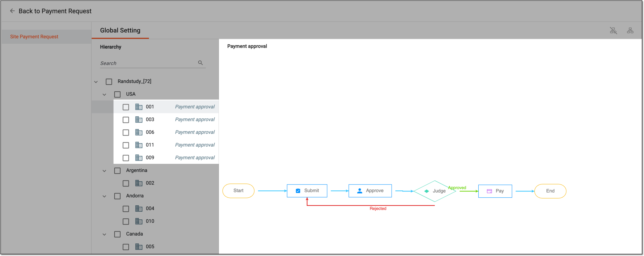Click building icon for site 006
The height and width of the screenshot is (256, 644).
(139, 132)
